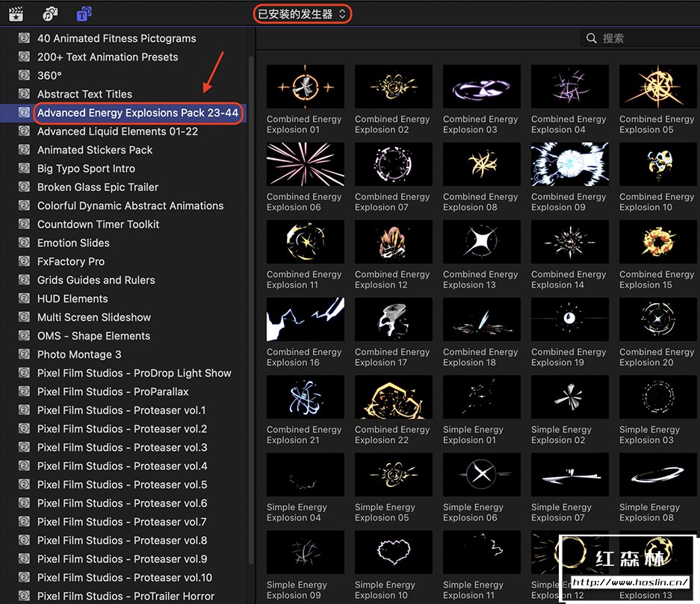Click the icon beside Proteaser vol.4
700x604 pixels.
coord(24,466)
